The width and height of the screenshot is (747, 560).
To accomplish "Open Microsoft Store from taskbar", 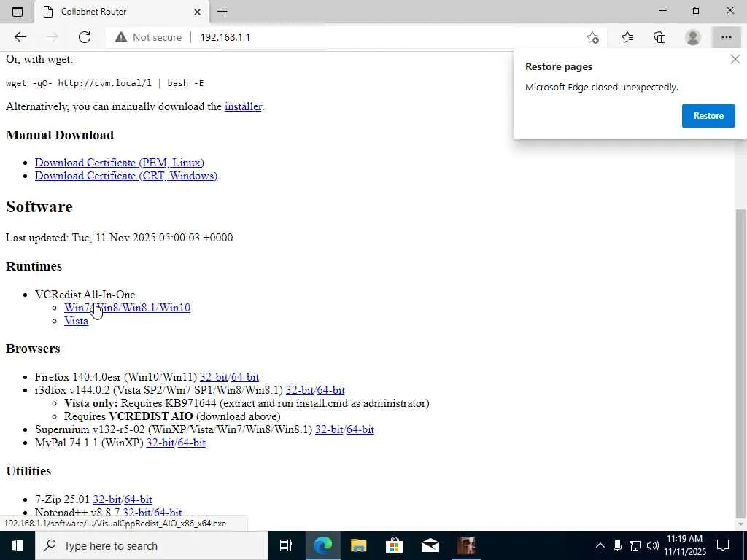I will coord(394,545).
